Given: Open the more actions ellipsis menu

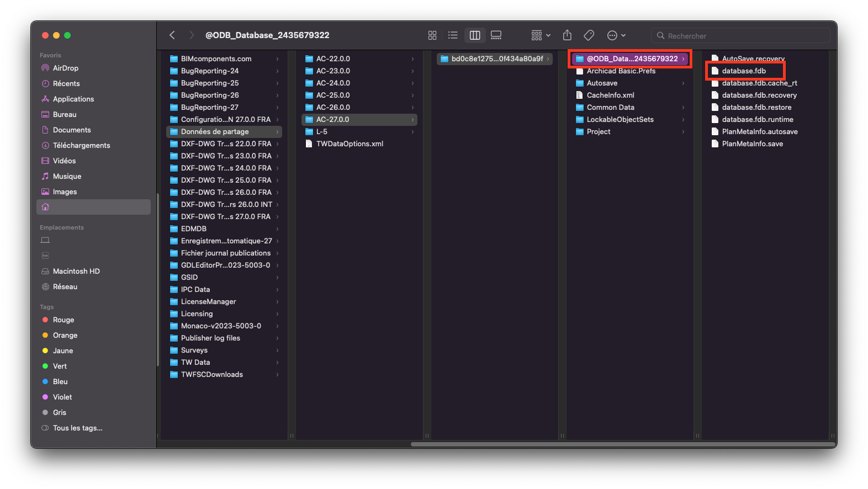Looking at the screenshot, I should coord(616,35).
